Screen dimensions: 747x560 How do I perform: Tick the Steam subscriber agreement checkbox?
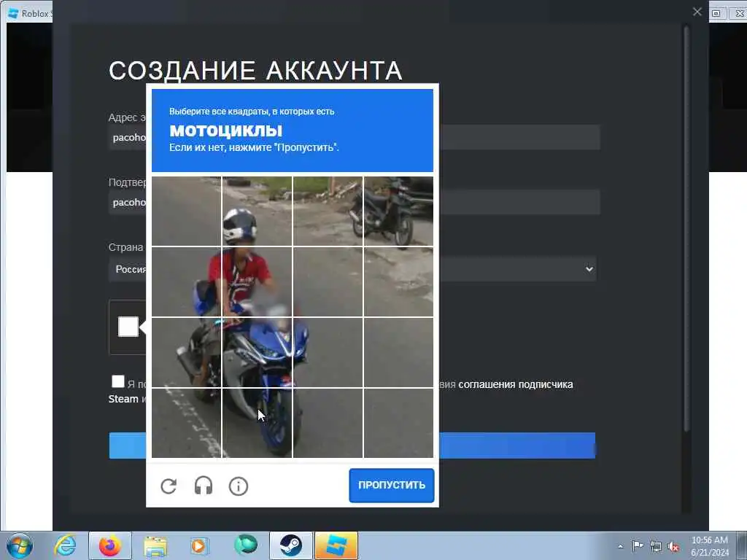pos(117,381)
